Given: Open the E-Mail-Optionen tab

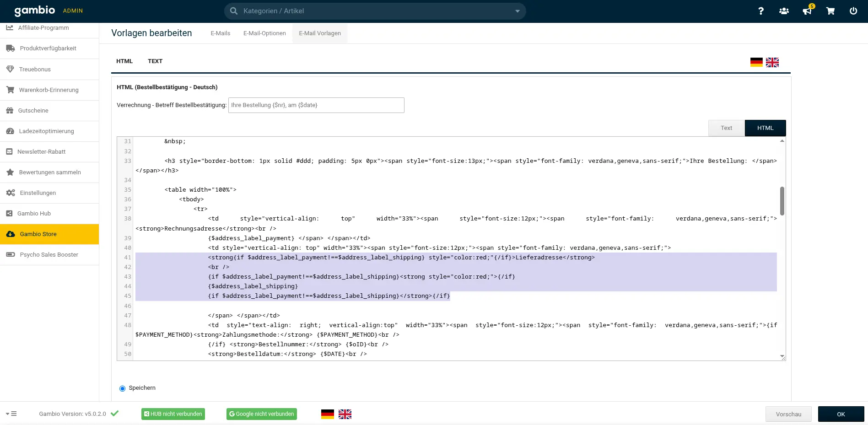Looking at the screenshot, I should 264,33.
